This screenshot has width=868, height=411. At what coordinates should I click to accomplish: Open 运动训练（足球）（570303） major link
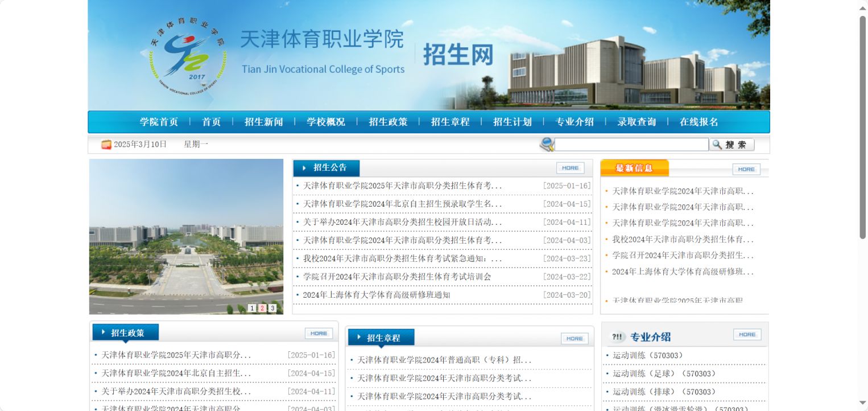click(x=664, y=374)
